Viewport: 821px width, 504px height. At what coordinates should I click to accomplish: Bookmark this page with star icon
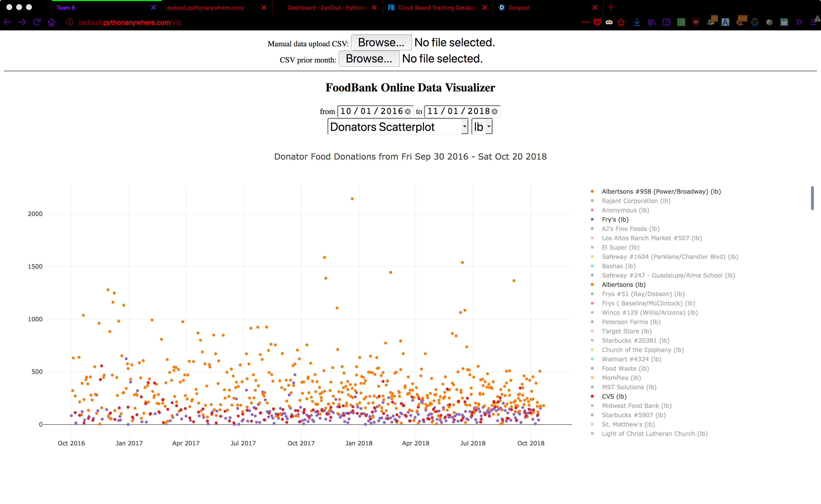tap(621, 22)
